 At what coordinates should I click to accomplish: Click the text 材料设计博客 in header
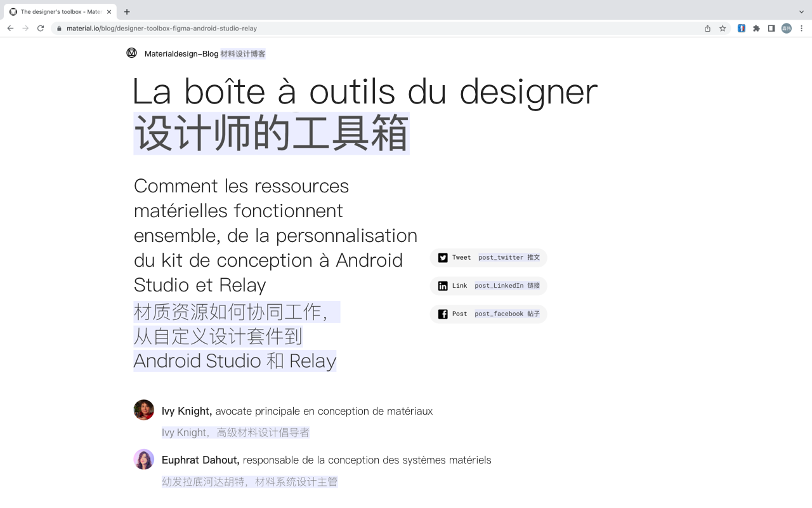click(243, 54)
